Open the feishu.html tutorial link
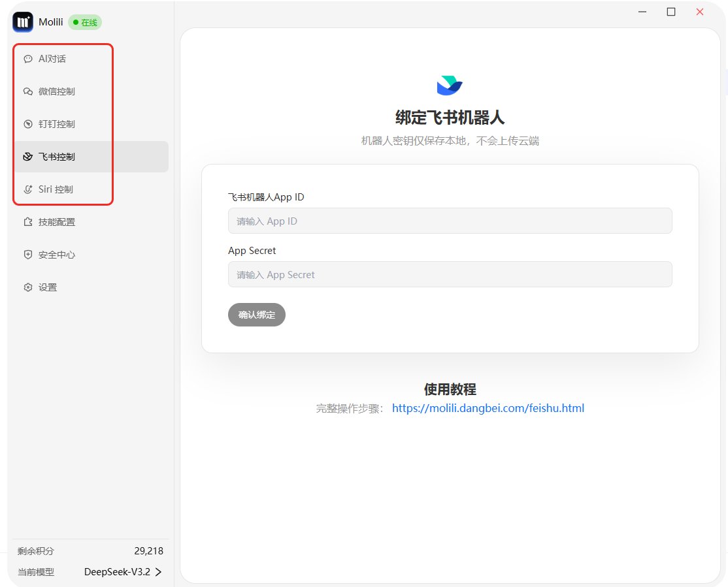The width and height of the screenshot is (728, 587). 488,407
